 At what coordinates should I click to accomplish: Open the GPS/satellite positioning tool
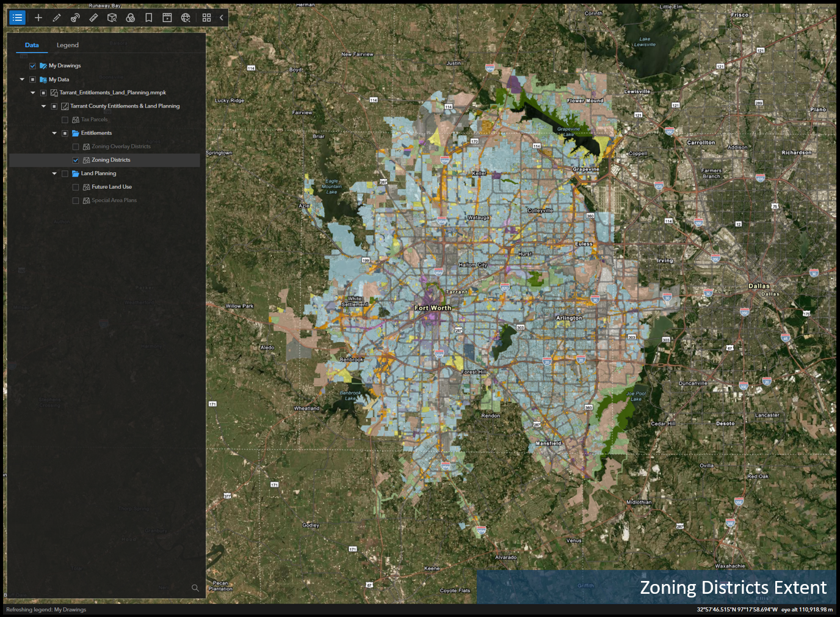(75, 18)
